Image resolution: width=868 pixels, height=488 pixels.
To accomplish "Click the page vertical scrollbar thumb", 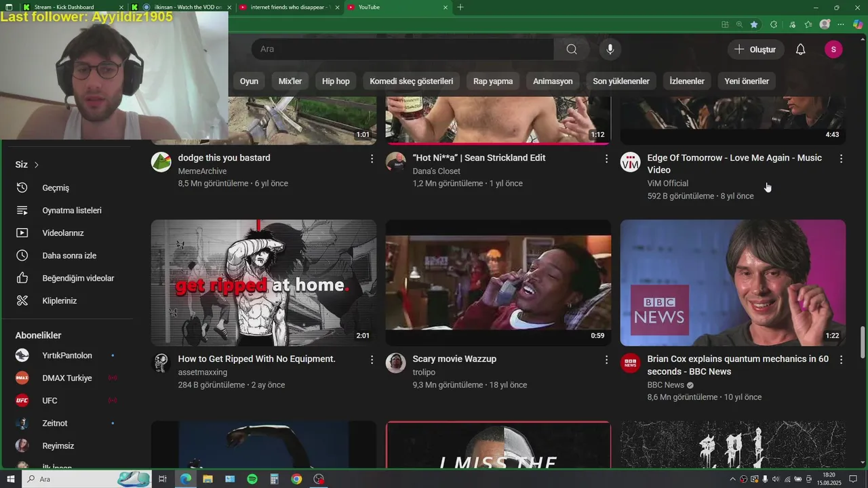I will click(x=863, y=342).
